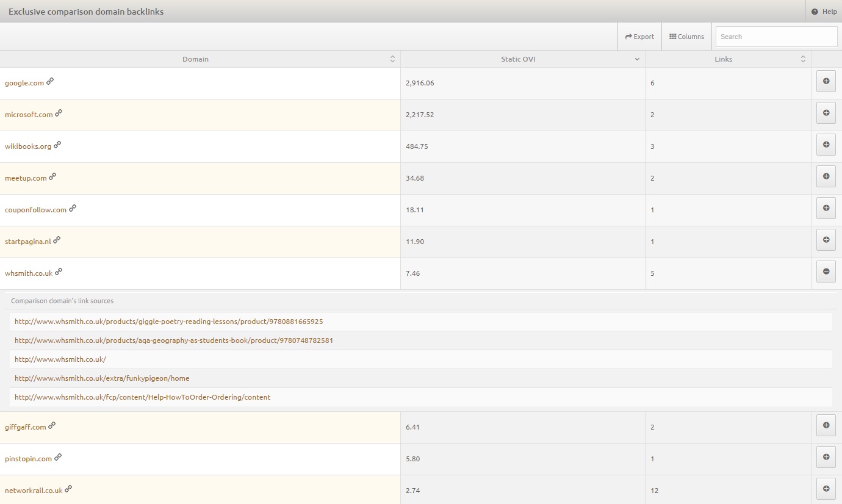Select the 34.68 Static OVI value

[415, 178]
